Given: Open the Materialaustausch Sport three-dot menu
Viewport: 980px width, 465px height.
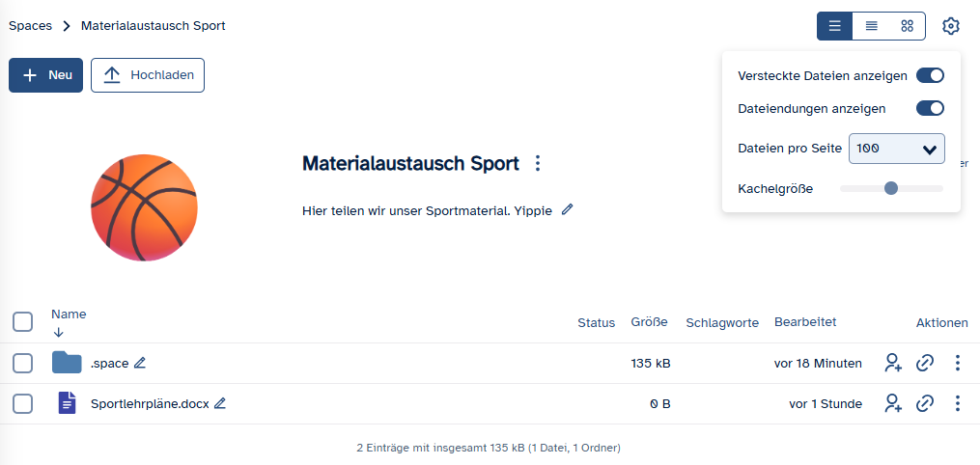Looking at the screenshot, I should pyautogui.click(x=538, y=164).
